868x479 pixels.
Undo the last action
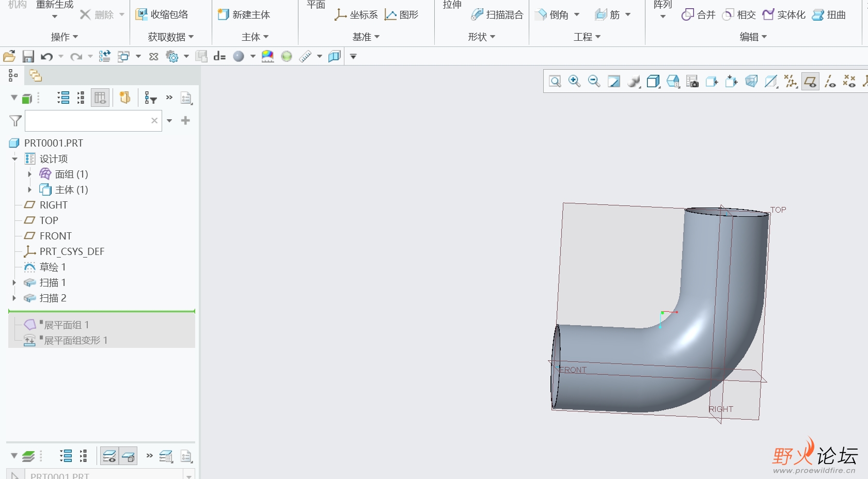[47, 56]
